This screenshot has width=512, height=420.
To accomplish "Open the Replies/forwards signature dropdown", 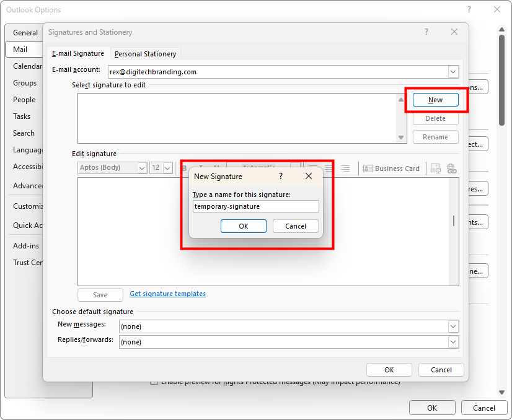I will click(453, 342).
